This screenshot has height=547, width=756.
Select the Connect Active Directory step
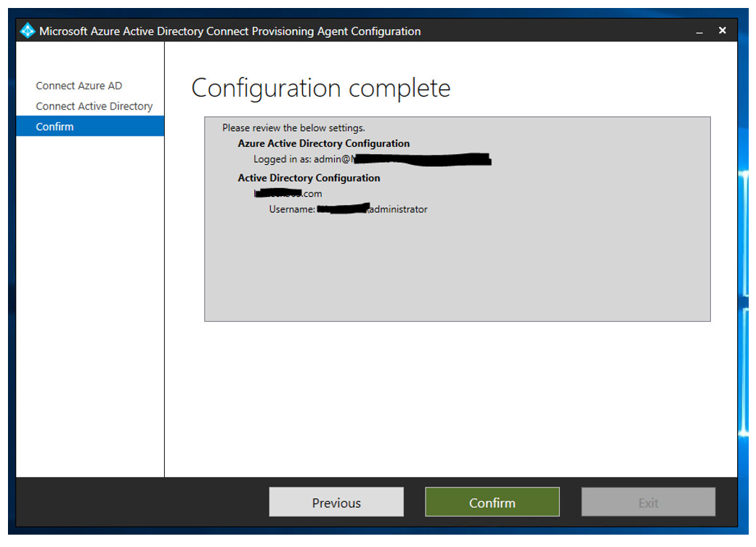click(x=94, y=106)
